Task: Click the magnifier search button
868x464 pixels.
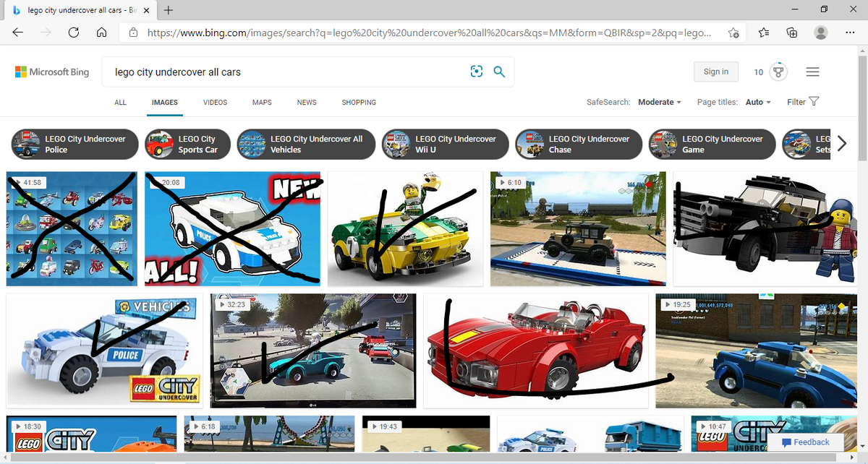Action: 499,72
